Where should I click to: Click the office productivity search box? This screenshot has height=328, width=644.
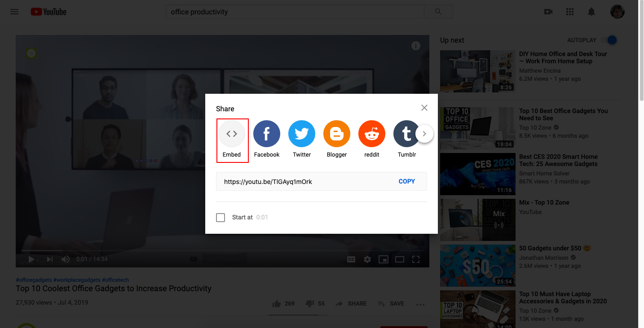pyautogui.click(x=295, y=12)
